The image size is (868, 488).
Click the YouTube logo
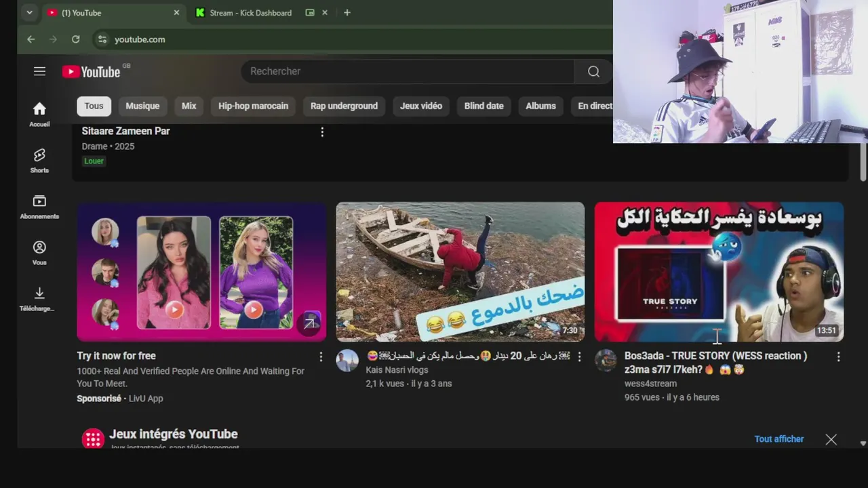tap(92, 71)
